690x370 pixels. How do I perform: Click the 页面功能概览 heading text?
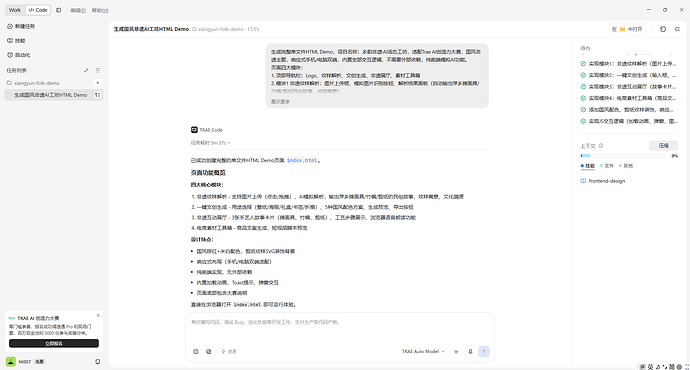tap(208, 173)
